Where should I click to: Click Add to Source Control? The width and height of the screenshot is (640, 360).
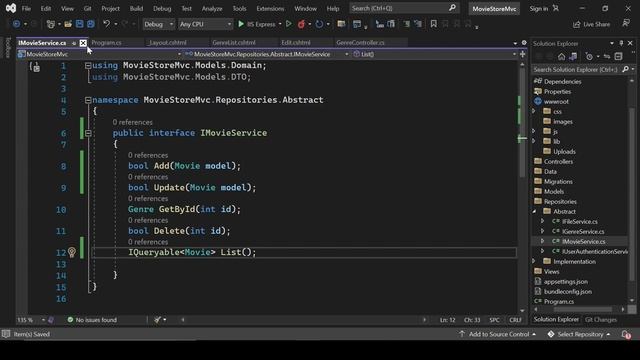coord(498,334)
